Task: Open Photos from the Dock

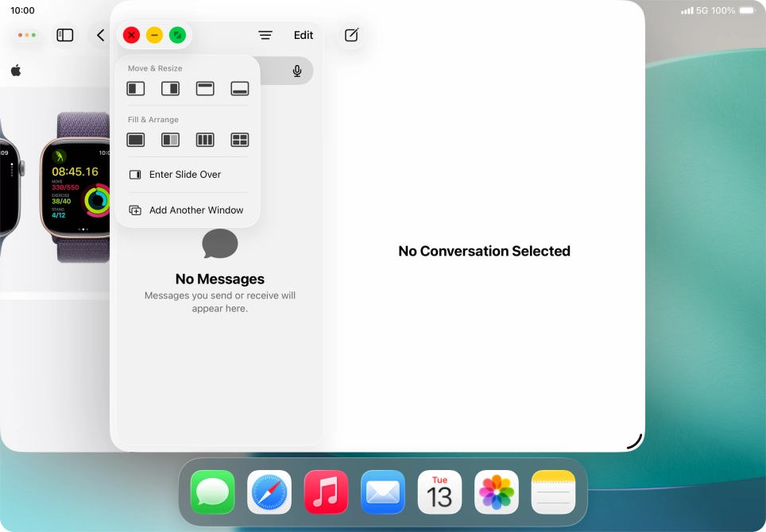Action: [x=496, y=492]
